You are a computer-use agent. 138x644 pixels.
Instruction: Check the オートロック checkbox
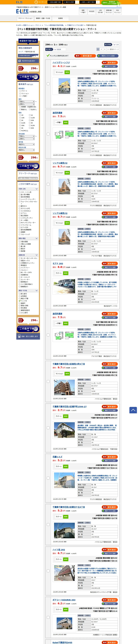pos(20,277)
